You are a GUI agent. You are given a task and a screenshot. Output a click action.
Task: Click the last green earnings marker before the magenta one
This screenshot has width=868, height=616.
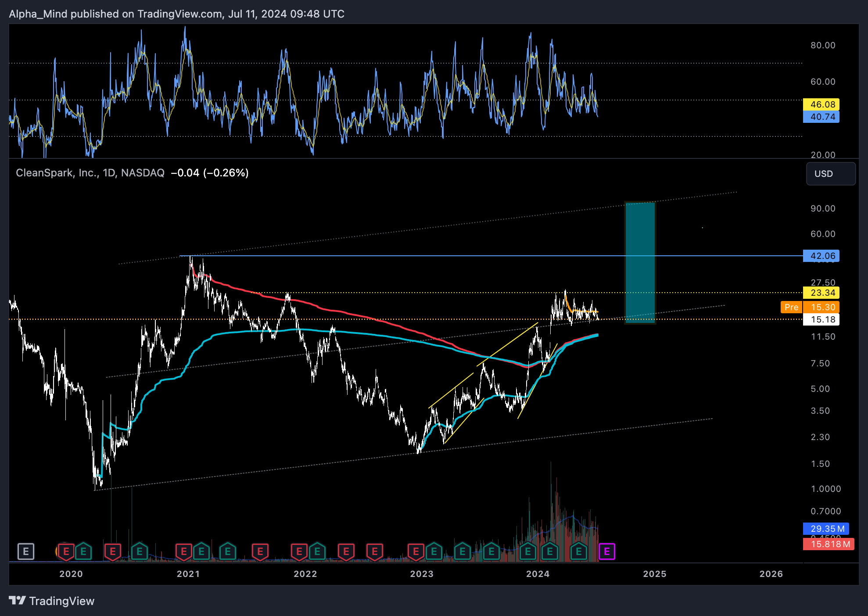coord(579,552)
